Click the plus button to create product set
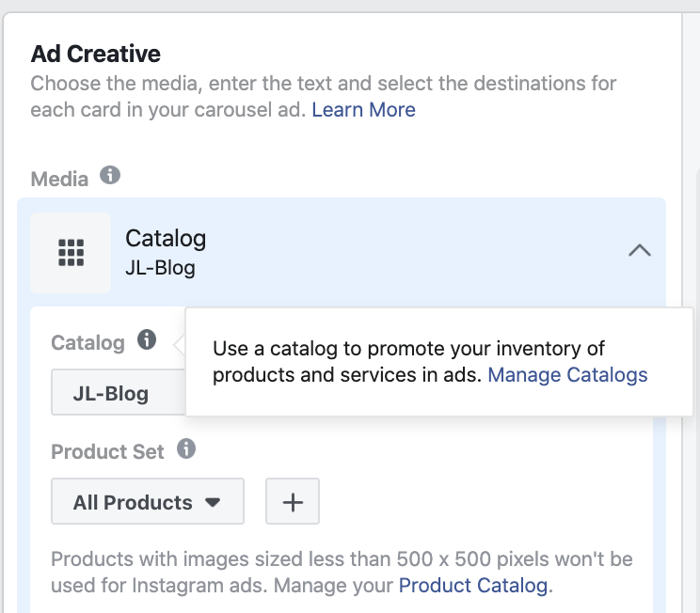This screenshot has width=700, height=613. point(293,501)
